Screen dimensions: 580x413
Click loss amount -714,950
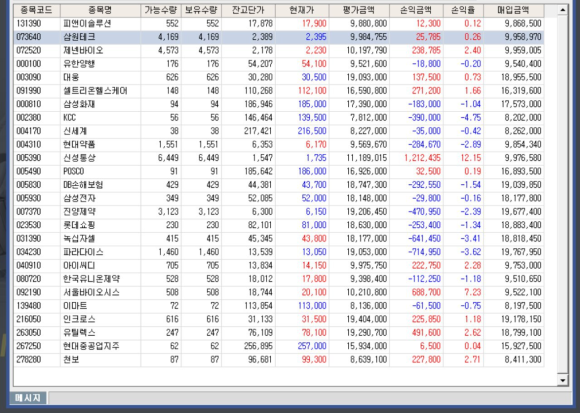click(424, 252)
